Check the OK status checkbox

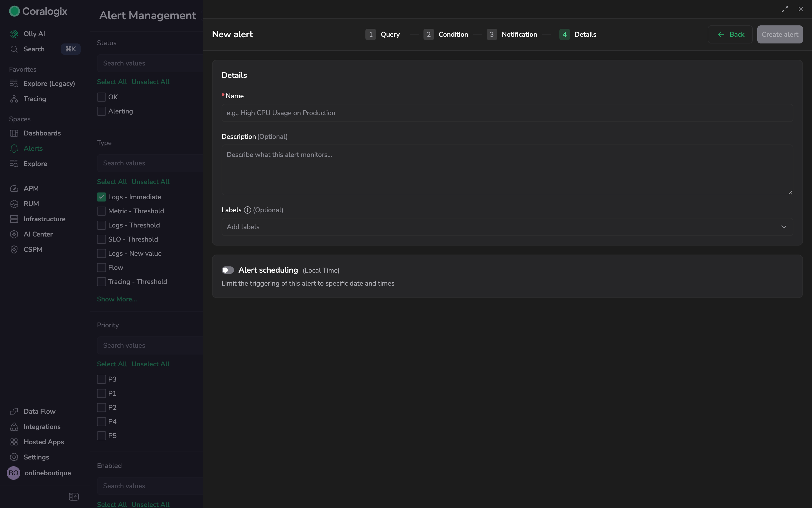click(101, 97)
